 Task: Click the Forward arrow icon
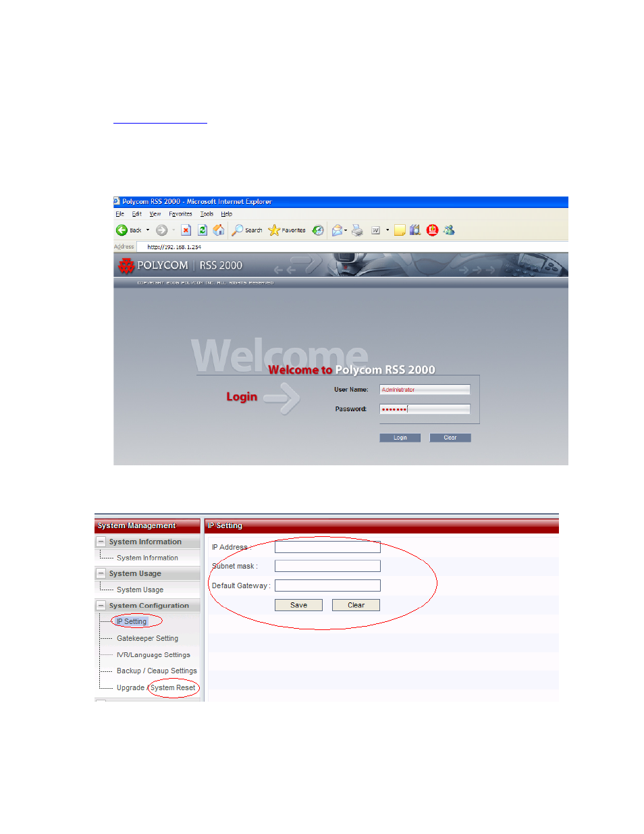(161, 230)
